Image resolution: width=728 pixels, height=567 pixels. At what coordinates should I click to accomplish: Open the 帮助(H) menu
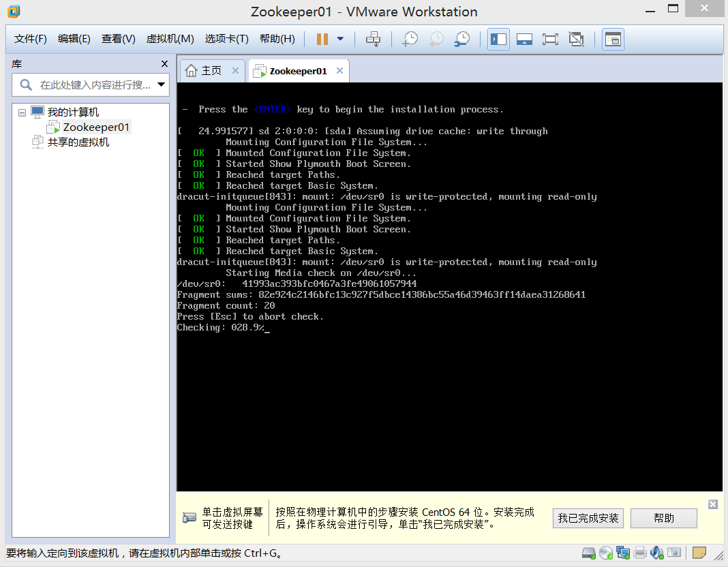coord(277,39)
